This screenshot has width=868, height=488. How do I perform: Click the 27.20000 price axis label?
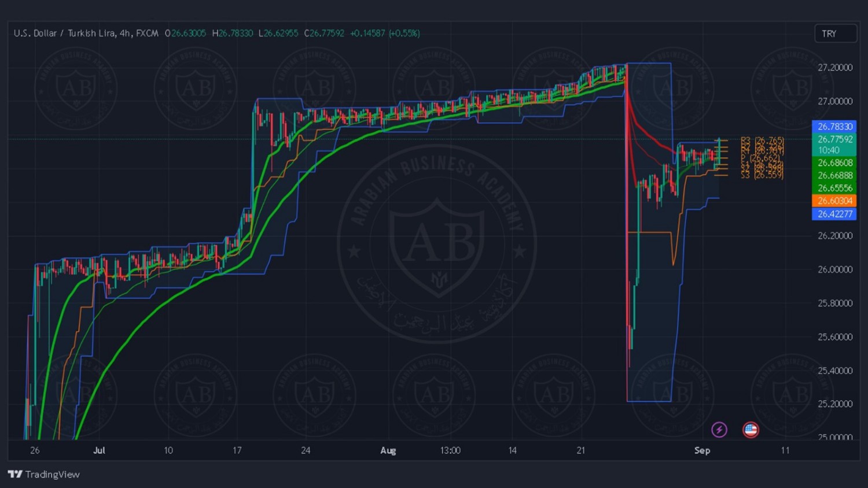coord(835,68)
